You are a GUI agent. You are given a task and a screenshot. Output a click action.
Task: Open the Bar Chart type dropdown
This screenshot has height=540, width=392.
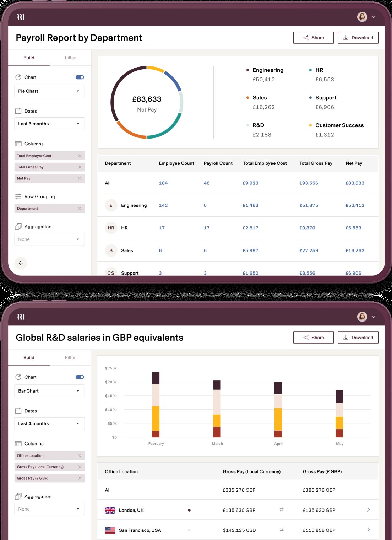(49, 391)
